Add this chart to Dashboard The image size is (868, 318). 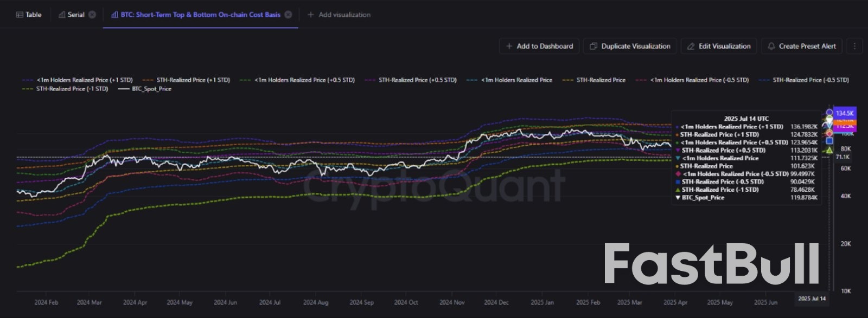point(539,46)
